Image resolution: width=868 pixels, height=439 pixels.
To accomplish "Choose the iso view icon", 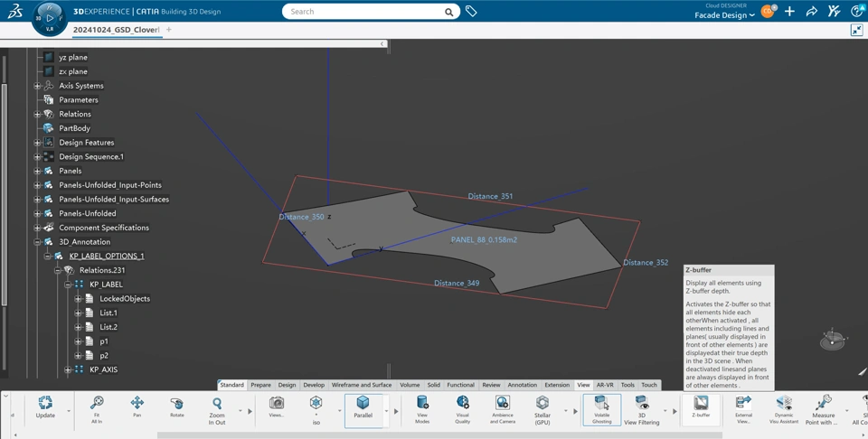I will (x=316, y=403).
